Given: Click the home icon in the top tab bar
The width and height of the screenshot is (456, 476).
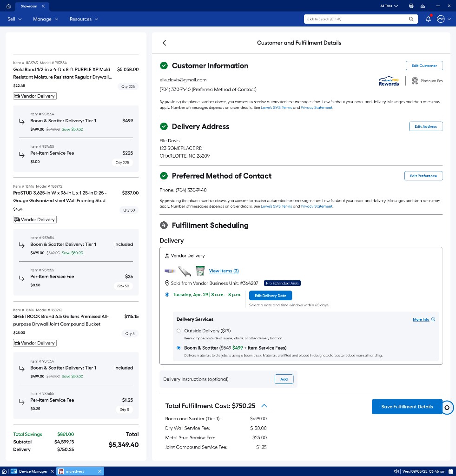Looking at the screenshot, I should (x=8, y=6).
